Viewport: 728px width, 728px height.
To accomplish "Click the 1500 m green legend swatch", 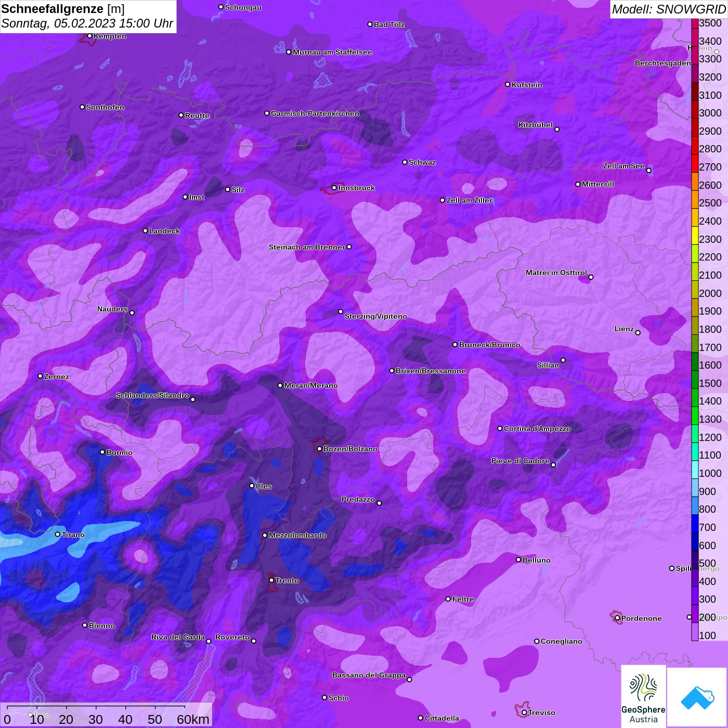I will [695, 379].
